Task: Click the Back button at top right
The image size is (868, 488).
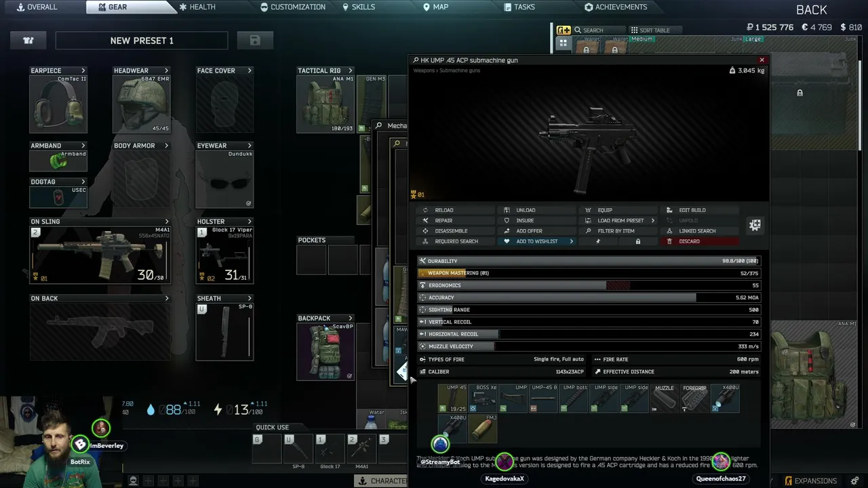Action: pyautogui.click(x=812, y=9)
